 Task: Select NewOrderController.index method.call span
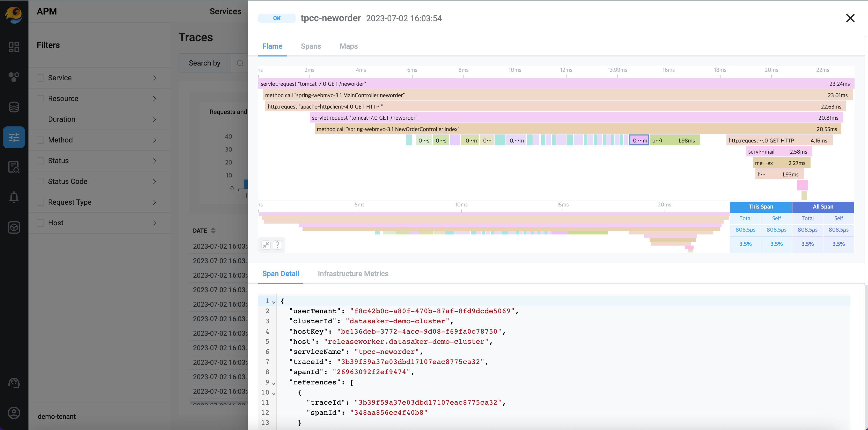click(578, 129)
